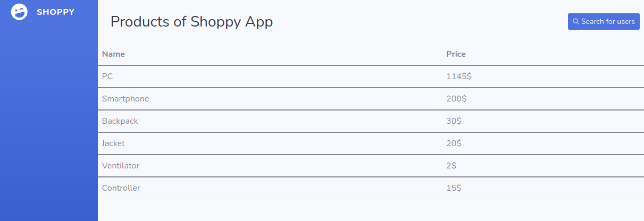This screenshot has height=221, width=644.
Task: Click the Name column header
Action: coord(113,54)
